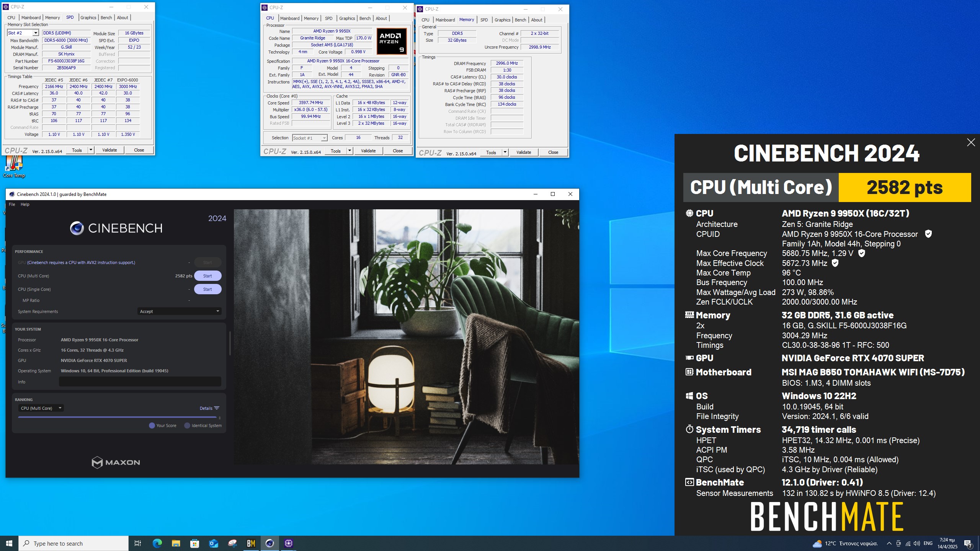Click the weather widget in taskbar

[x=845, y=543]
